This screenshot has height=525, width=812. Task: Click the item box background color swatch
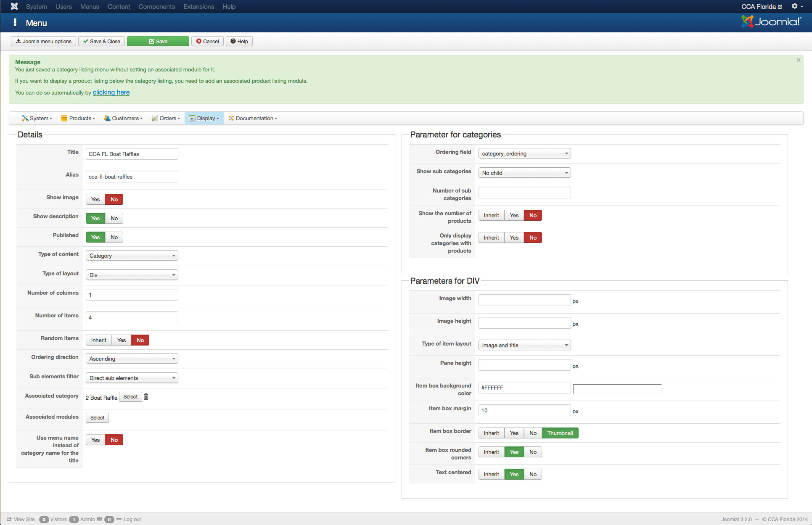point(617,389)
